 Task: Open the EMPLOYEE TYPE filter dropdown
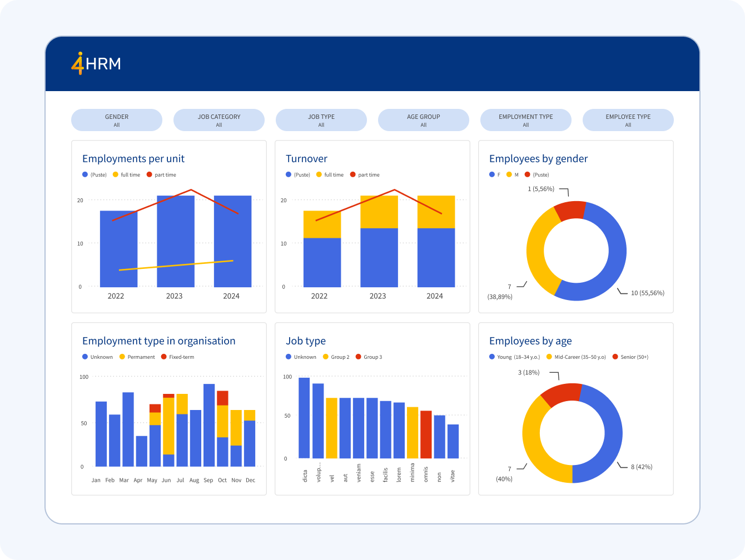click(628, 120)
